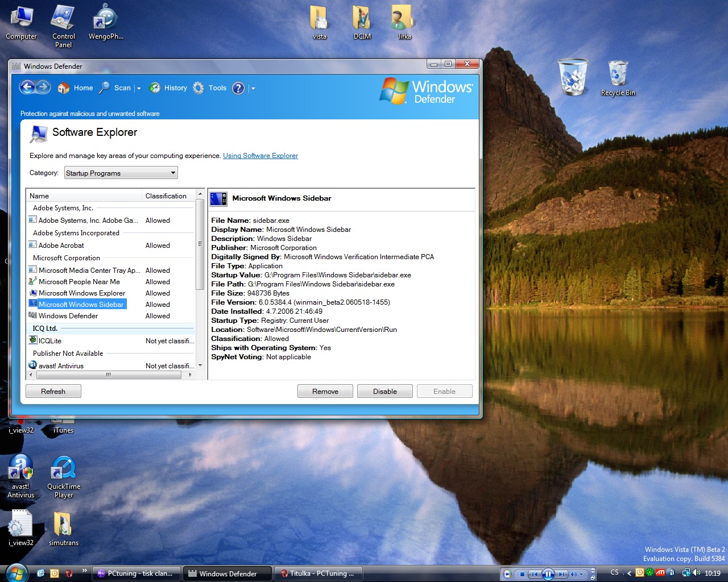Select Microsoft Media Center Tray Ap... entry
Screen dimensions: 728x582
tap(111, 271)
